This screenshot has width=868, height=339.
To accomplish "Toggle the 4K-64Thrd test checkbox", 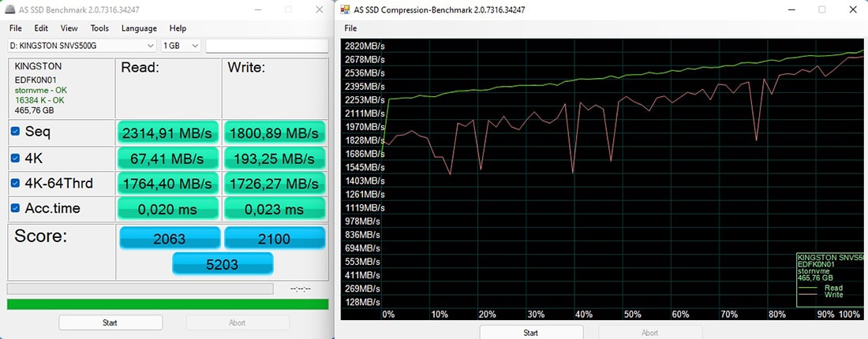I will (x=15, y=184).
